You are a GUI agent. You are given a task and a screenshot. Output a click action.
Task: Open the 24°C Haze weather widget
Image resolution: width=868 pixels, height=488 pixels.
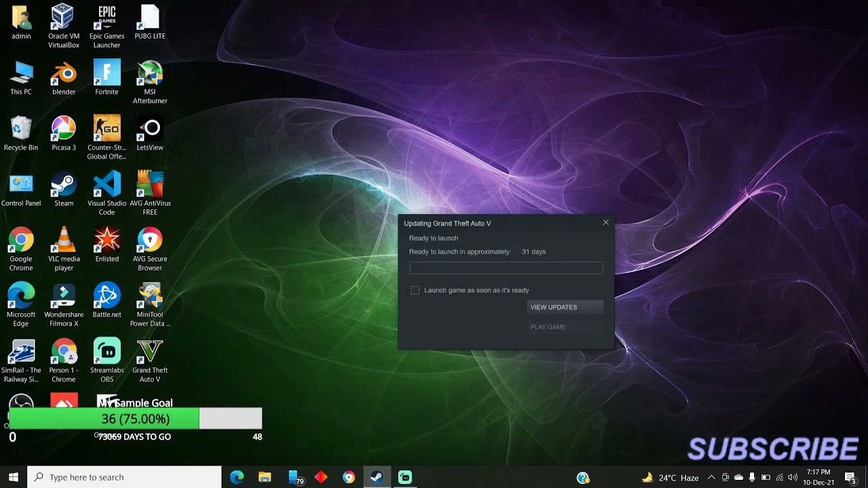(x=670, y=477)
